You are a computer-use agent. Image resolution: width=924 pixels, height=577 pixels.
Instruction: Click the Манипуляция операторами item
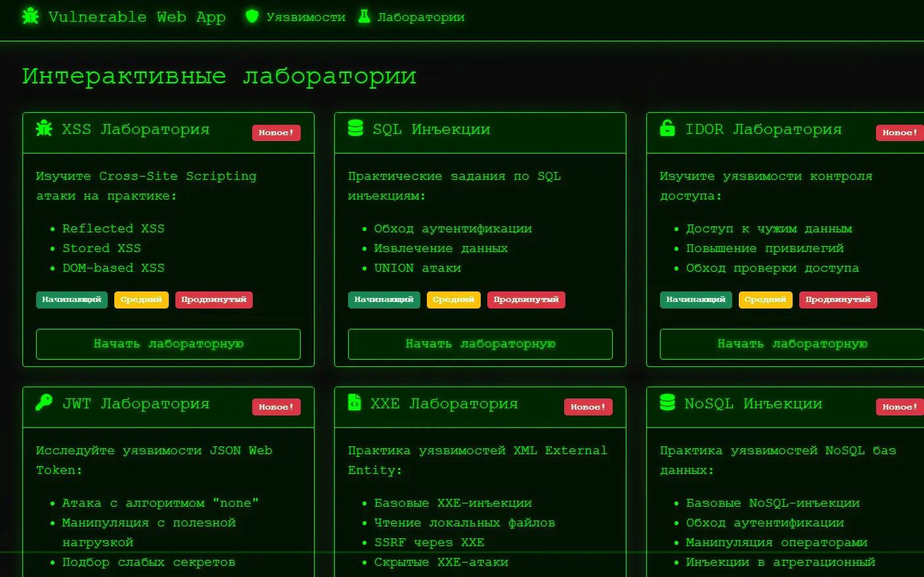(x=777, y=542)
